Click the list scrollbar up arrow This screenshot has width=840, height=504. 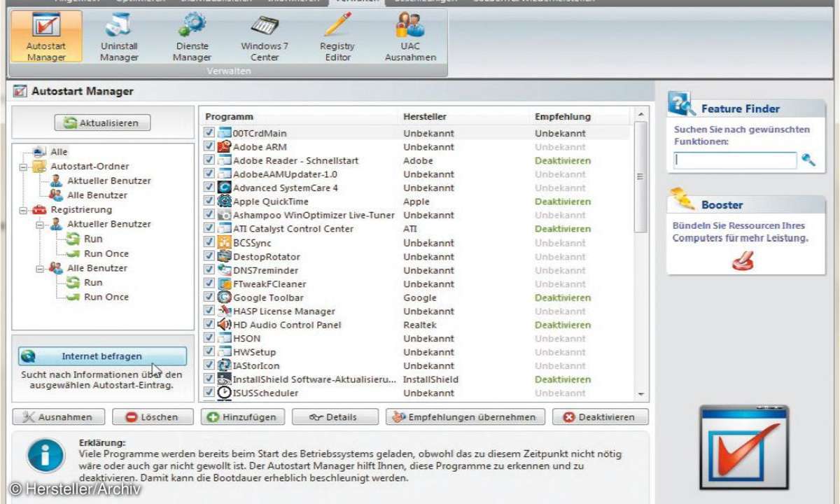pos(640,114)
